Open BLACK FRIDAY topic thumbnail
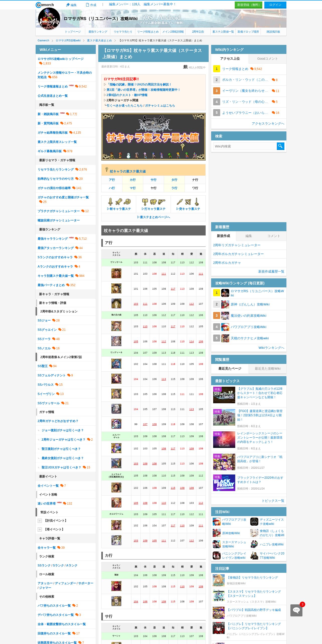Viewport: 322px width, 644px height. coord(224,483)
